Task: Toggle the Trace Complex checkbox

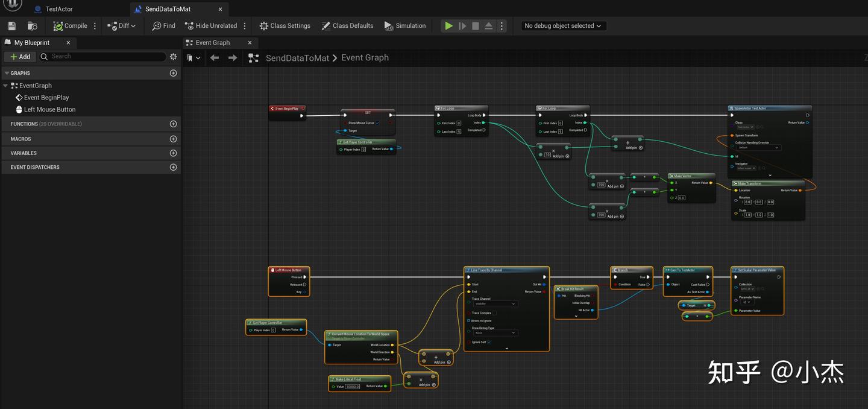Action: click(495, 313)
